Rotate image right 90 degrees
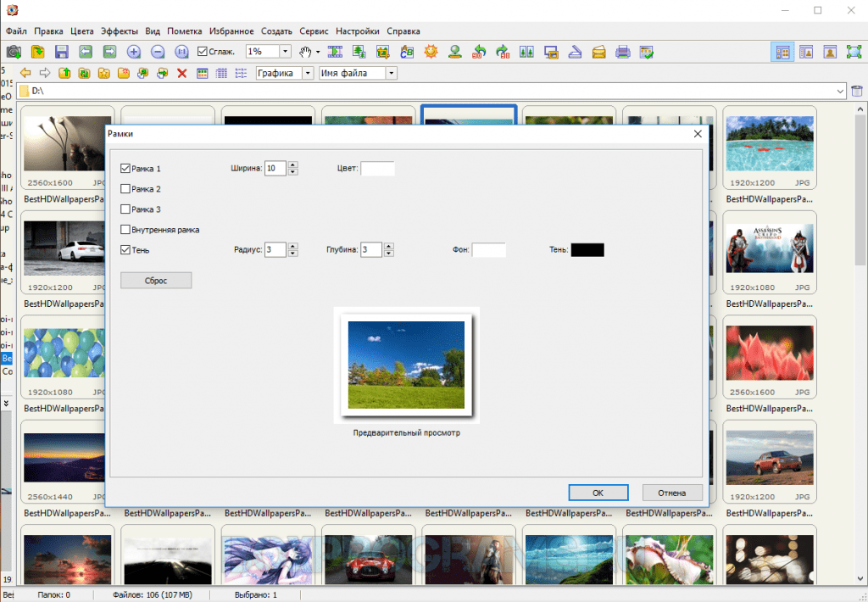The height and width of the screenshot is (602, 868). [503, 52]
